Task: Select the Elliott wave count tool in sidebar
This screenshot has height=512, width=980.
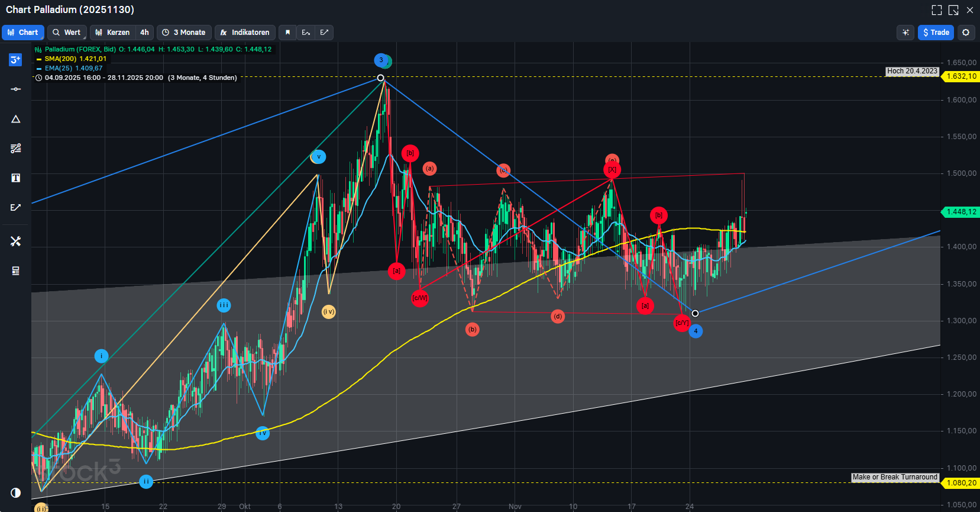Action: (15, 60)
